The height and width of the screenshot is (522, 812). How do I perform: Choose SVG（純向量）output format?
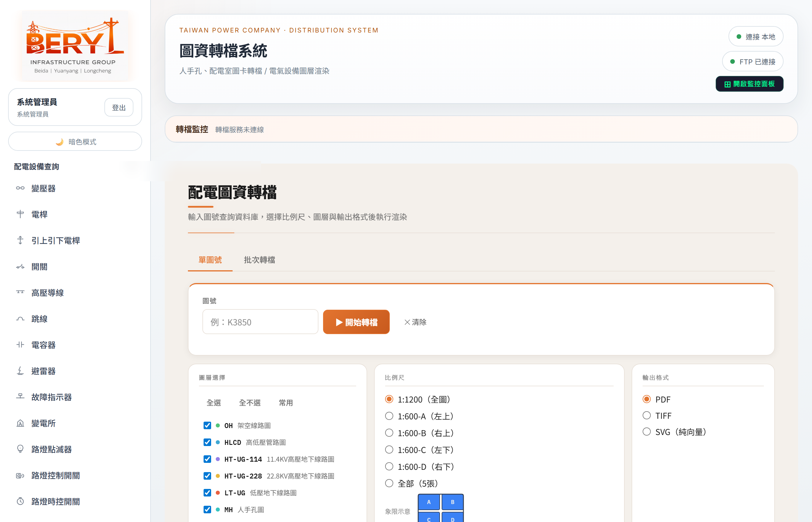click(647, 432)
